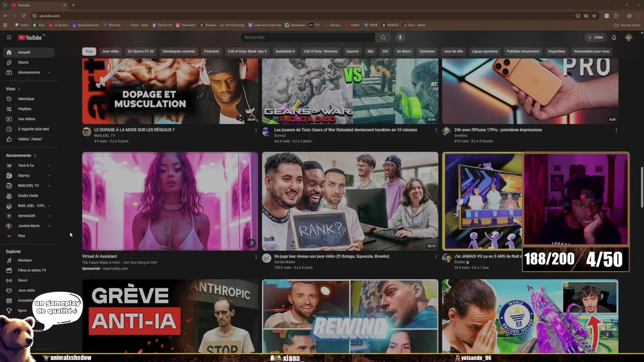Expand the Vous section chevron

pyautogui.click(x=19, y=89)
